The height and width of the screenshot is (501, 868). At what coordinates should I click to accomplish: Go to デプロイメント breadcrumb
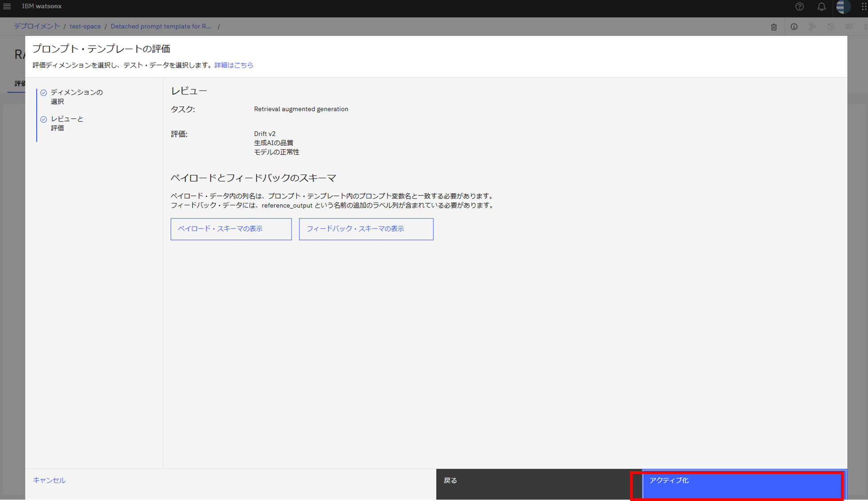(x=36, y=26)
